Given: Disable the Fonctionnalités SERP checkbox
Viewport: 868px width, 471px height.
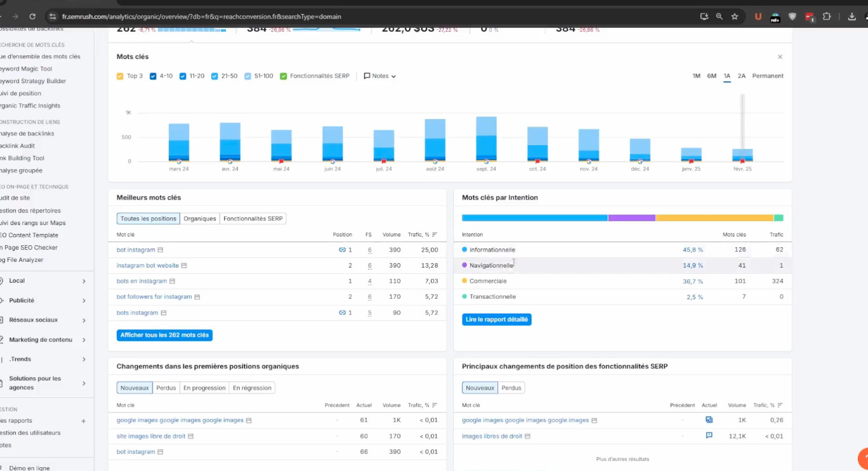Looking at the screenshot, I should click(x=283, y=76).
